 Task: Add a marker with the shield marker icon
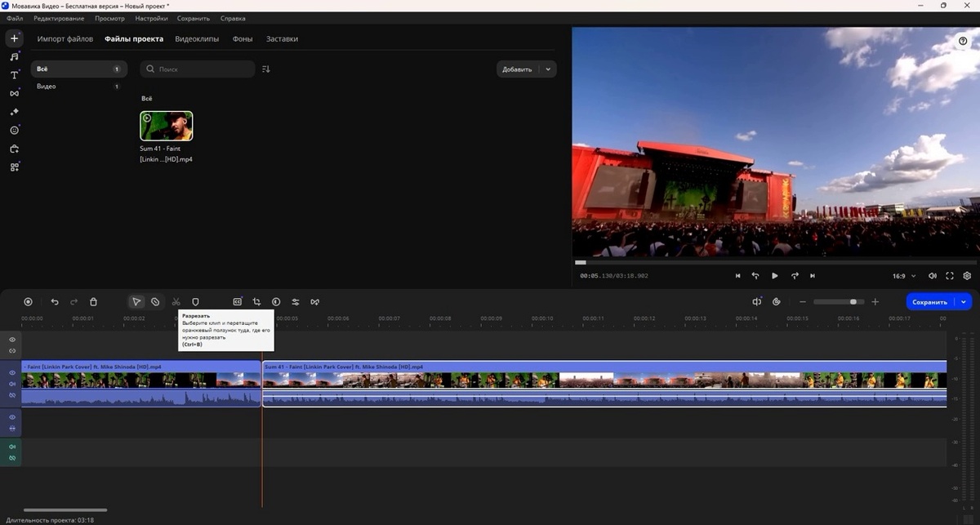195,301
